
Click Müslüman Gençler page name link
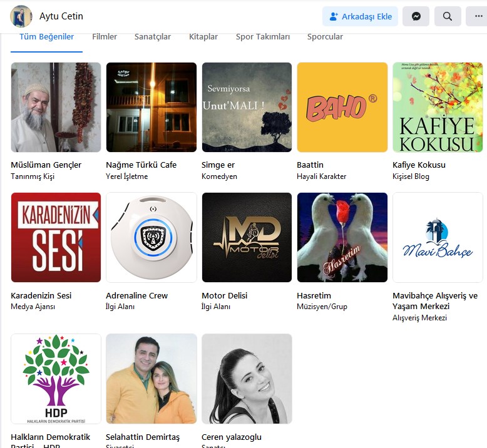pyautogui.click(x=46, y=165)
